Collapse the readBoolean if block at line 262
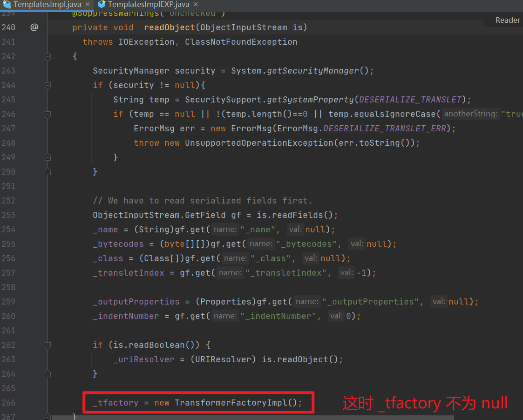 (x=47, y=345)
